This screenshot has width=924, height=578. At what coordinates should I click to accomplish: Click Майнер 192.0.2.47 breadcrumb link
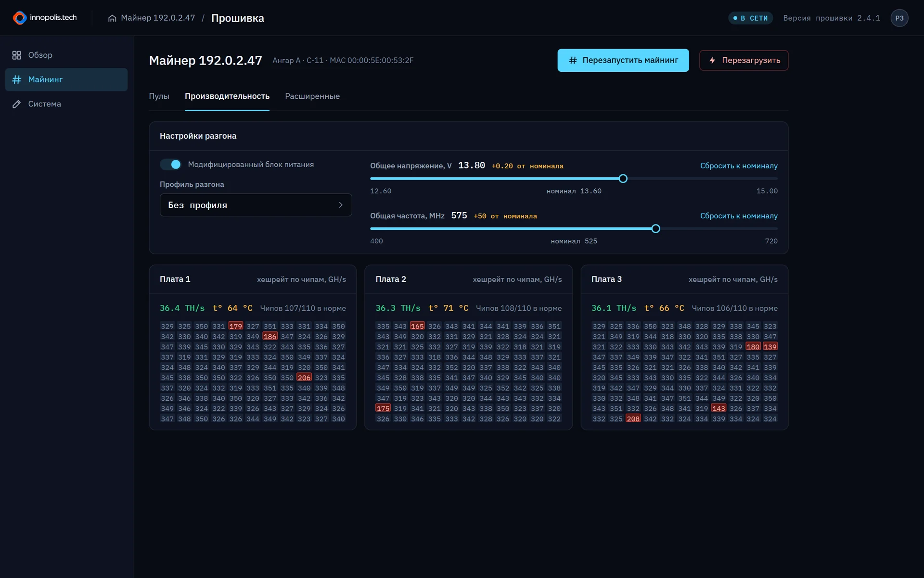tap(158, 18)
